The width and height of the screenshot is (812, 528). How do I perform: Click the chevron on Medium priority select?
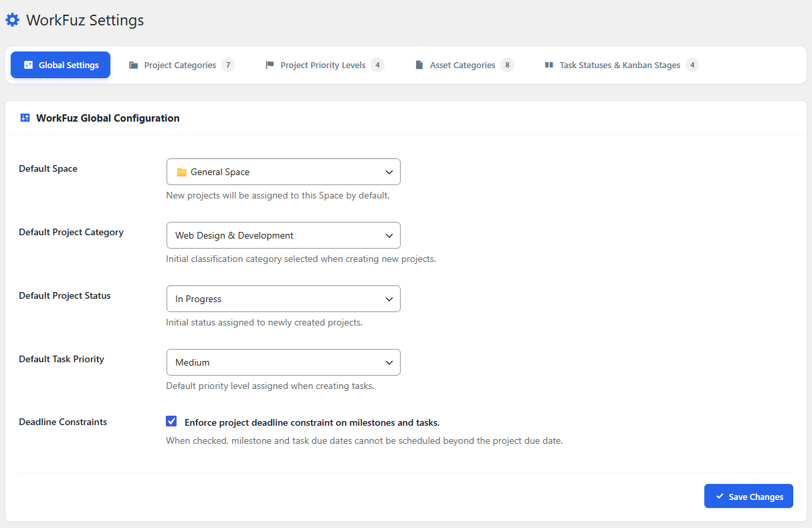point(389,363)
